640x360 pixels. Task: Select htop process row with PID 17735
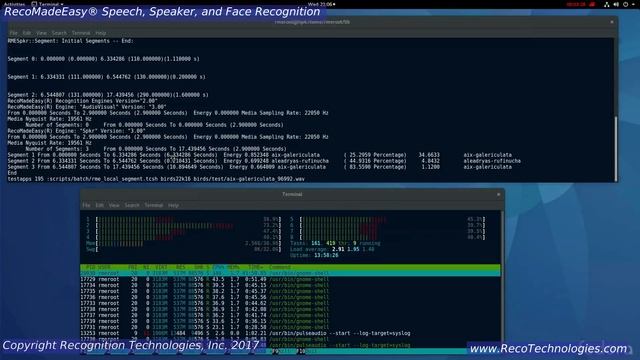pyautogui.click(x=290, y=291)
